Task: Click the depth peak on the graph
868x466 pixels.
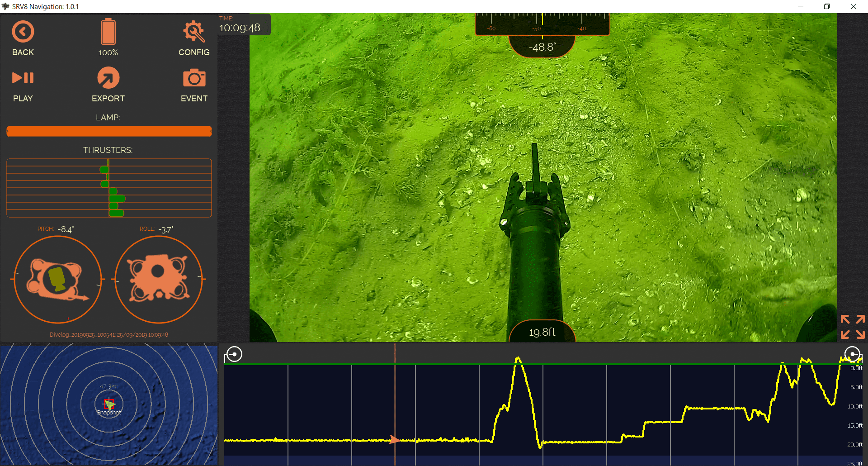Action: coord(518,360)
